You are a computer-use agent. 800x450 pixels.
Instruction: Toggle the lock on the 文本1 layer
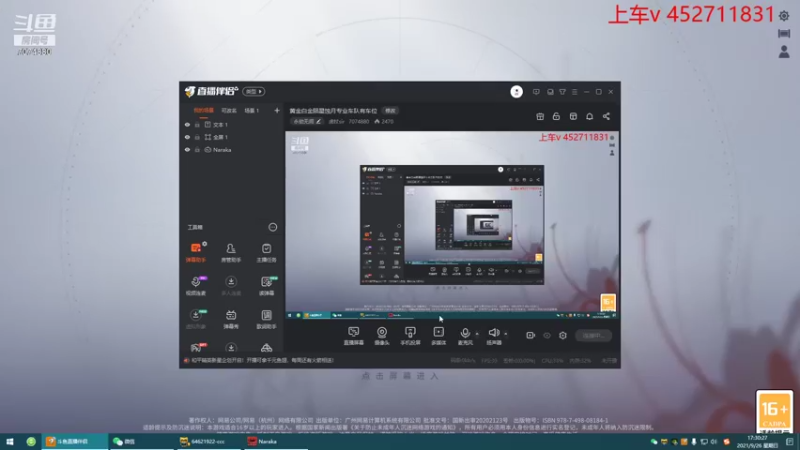[x=197, y=124]
